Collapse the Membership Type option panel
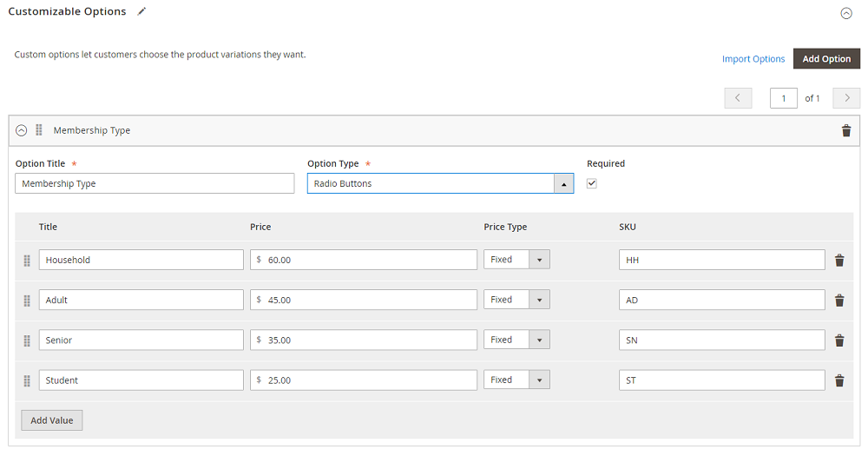This screenshot has width=868, height=456. [22, 130]
